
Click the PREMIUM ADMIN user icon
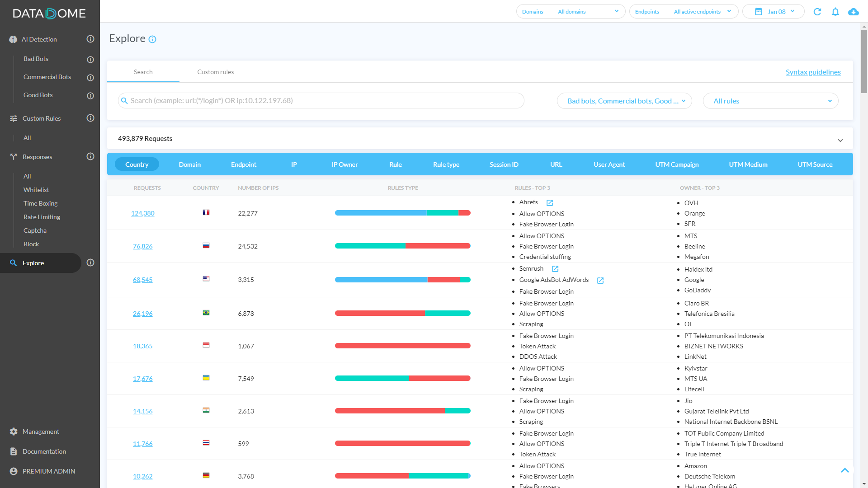(x=14, y=471)
